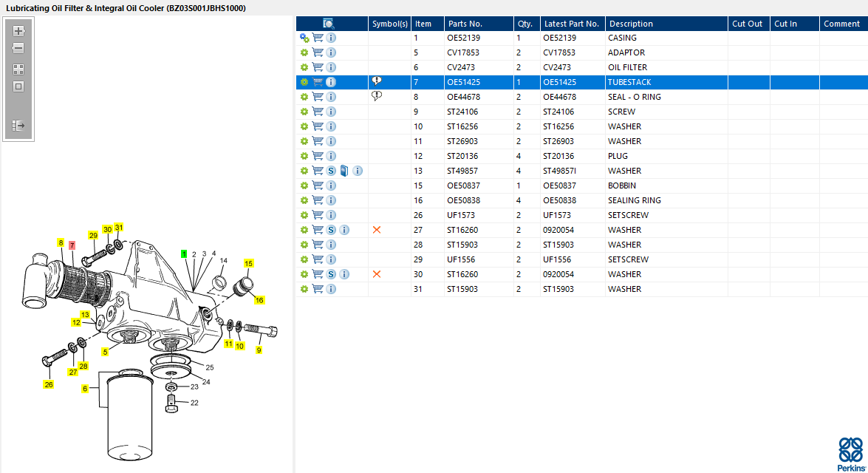The image size is (868, 473).
Task: Open info for OIL FILTER row
Action: [x=331, y=67]
